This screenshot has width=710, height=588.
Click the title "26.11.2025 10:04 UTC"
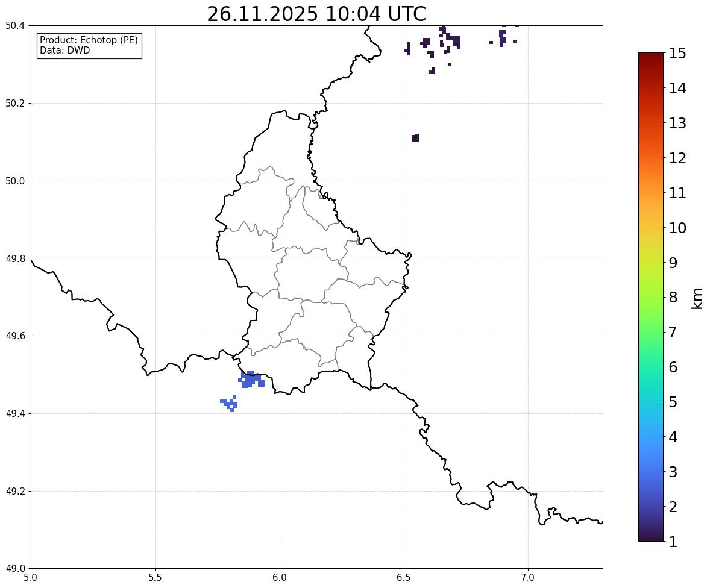(x=316, y=14)
